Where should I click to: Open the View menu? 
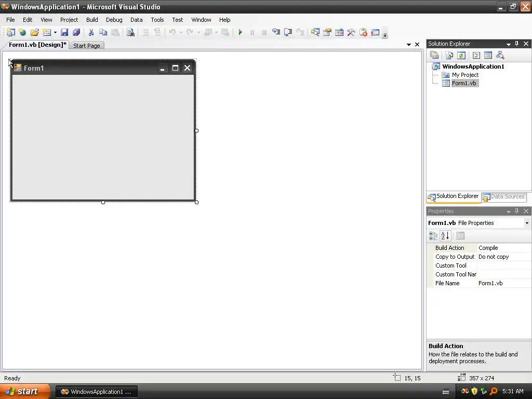[46, 20]
